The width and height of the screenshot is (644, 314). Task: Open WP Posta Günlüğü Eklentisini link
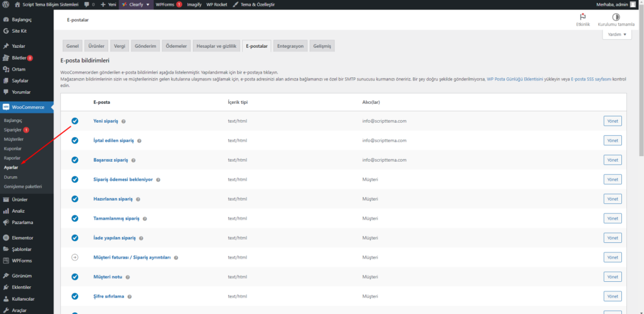[515, 79]
